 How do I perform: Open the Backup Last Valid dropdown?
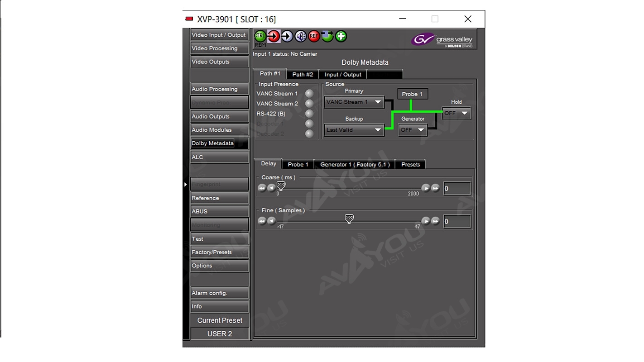click(354, 130)
